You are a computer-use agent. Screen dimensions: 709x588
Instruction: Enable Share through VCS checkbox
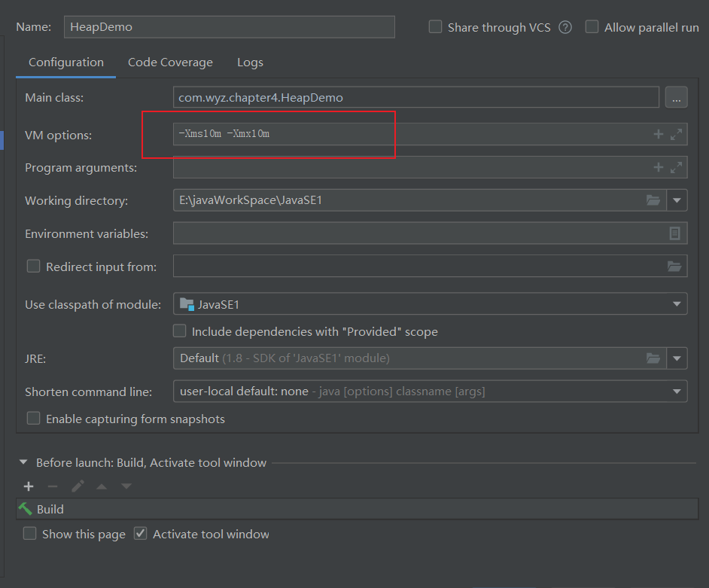[436, 27]
